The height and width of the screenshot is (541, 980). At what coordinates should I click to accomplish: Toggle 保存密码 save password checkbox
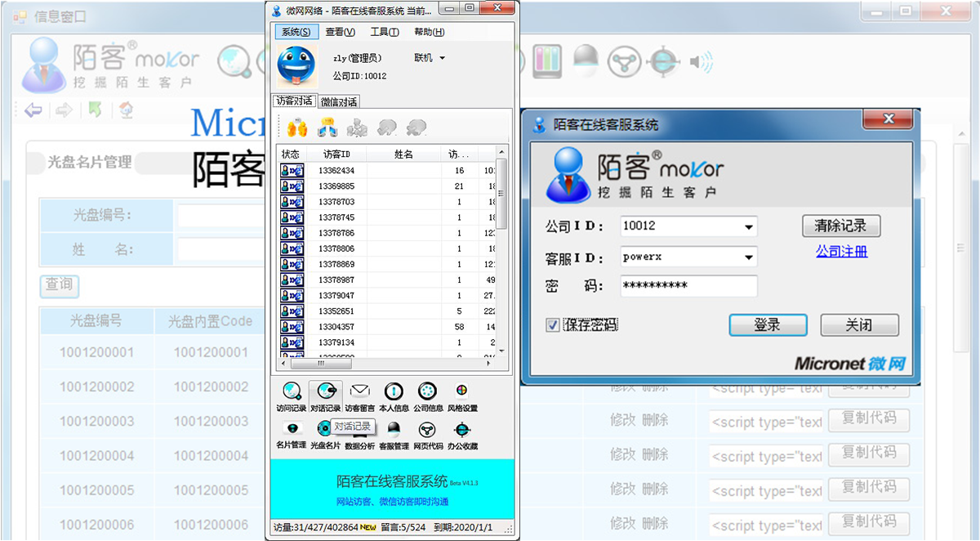tap(553, 325)
